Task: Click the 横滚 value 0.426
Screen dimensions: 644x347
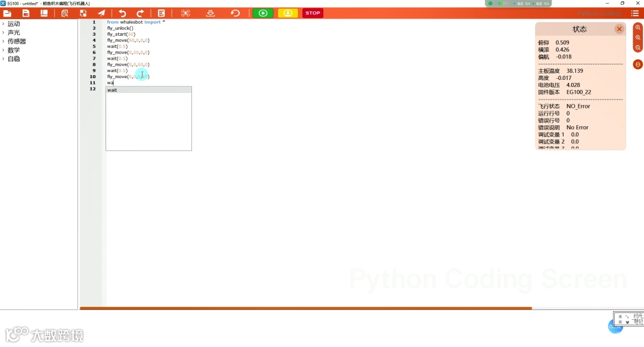Action: tap(562, 49)
